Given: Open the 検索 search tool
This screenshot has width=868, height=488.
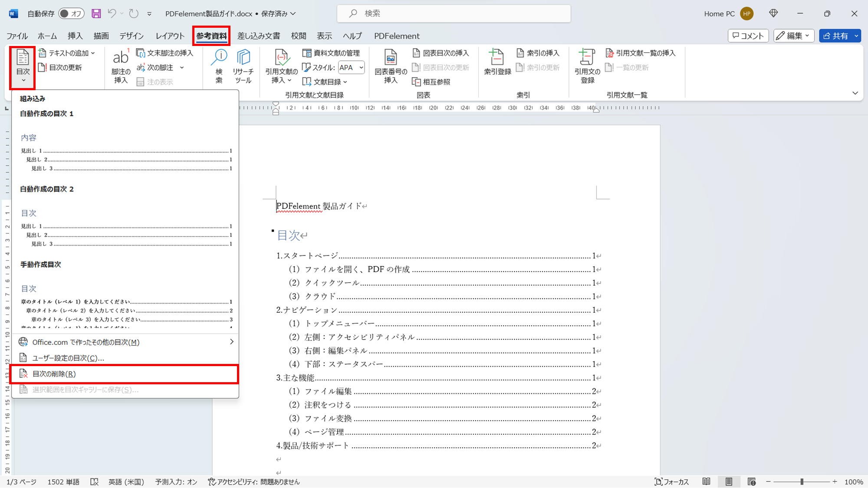Looking at the screenshot, I should (219, 66).
